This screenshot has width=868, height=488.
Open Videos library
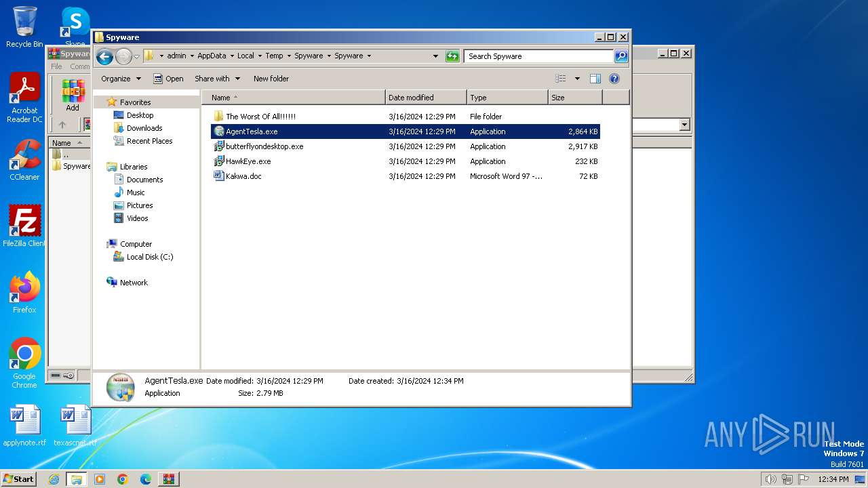coord(137,218)
